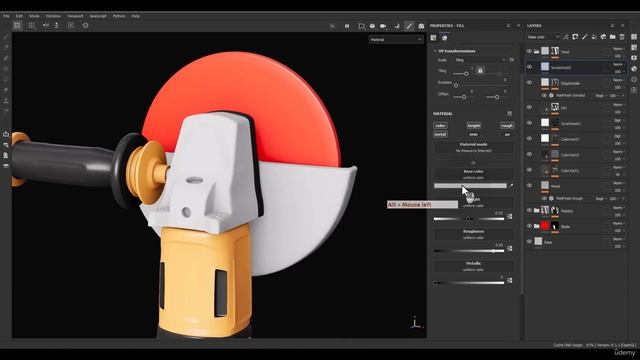Select the Scratches02 layer thumbnail

pyautogui.click(x=545, y=67)
